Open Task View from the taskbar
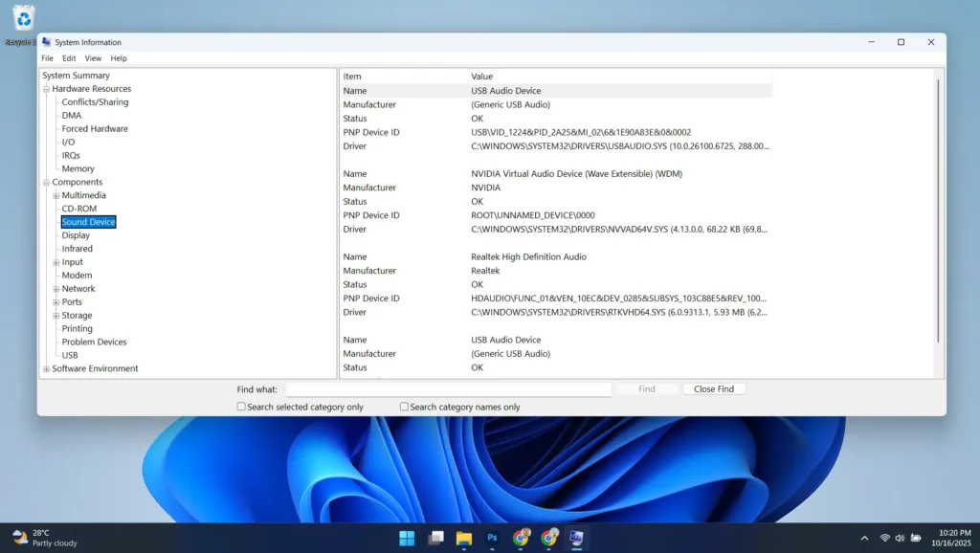Viewport: 980px width, 553px height. [x=435, y=538]
